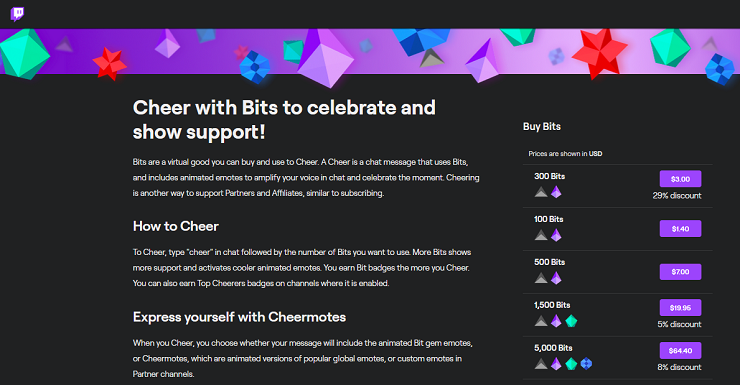This screenshot has height=385, width=740.
Task: Select the $7.00 purchase button
Action: [680, 272]
